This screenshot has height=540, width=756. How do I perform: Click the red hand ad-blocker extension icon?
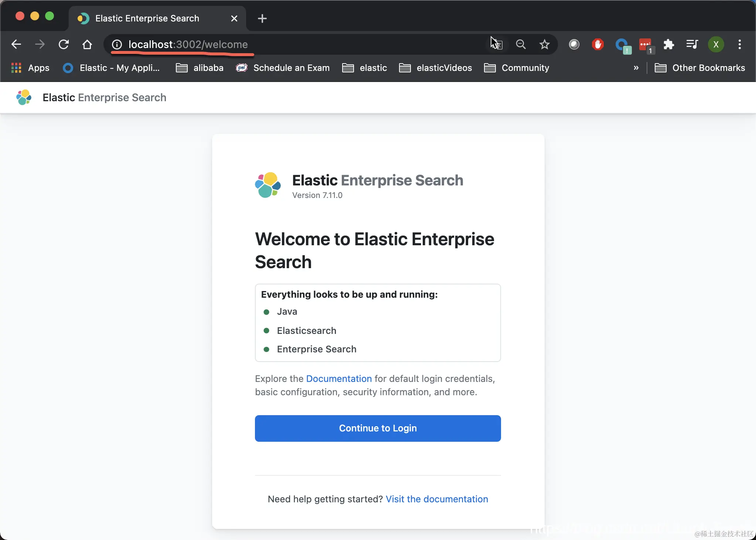click(x=597, y=45)
